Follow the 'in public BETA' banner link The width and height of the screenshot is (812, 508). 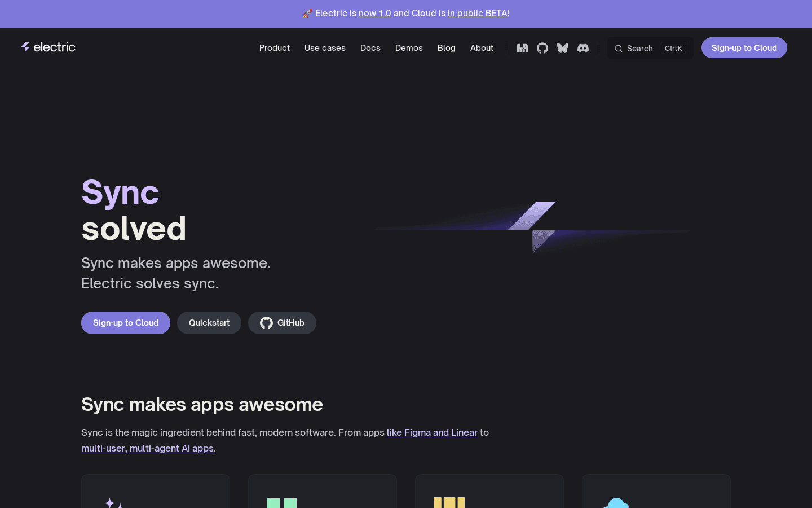[478, 13]
